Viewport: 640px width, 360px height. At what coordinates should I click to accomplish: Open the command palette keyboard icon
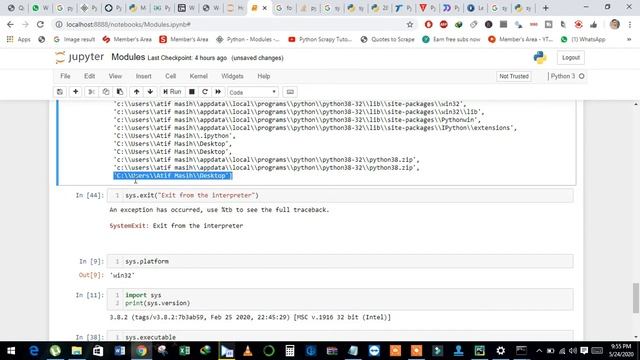(x=290, y=92)
